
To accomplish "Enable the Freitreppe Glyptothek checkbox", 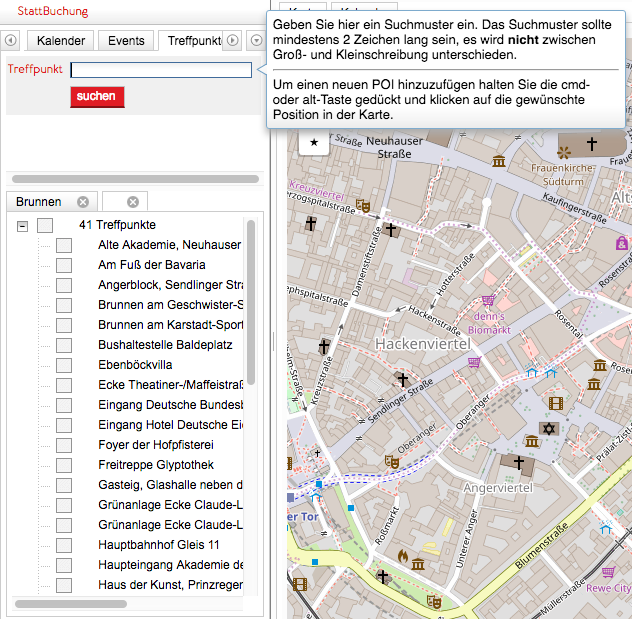I will pos(64,465).
